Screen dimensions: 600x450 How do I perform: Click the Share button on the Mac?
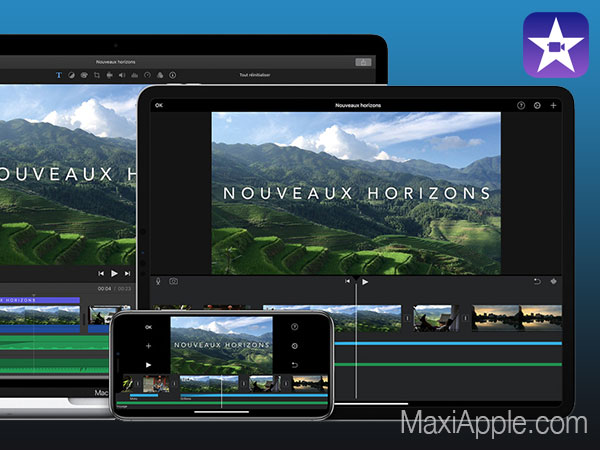363,62
